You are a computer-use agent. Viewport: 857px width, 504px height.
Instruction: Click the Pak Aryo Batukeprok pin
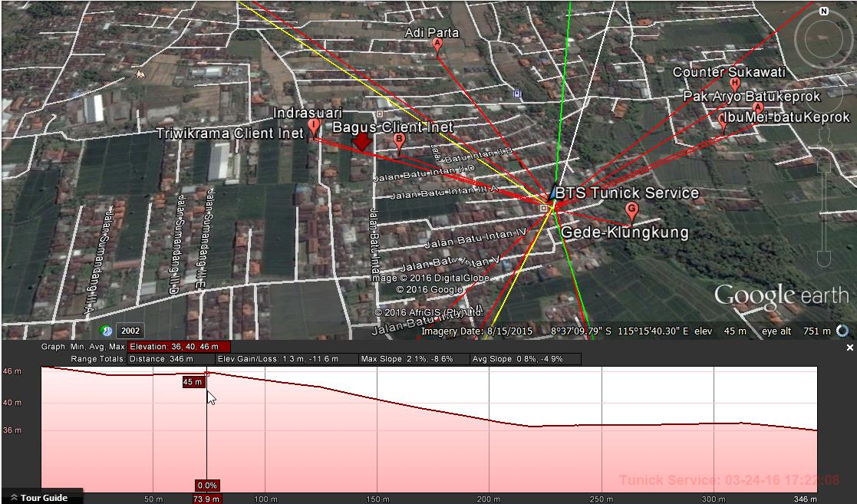pyautogui.click(x=757, y=107)
